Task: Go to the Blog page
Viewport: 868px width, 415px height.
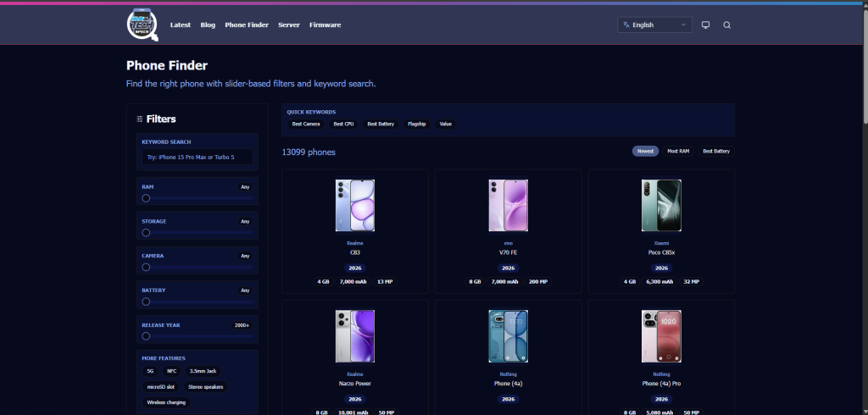Action: pos(208,25)
